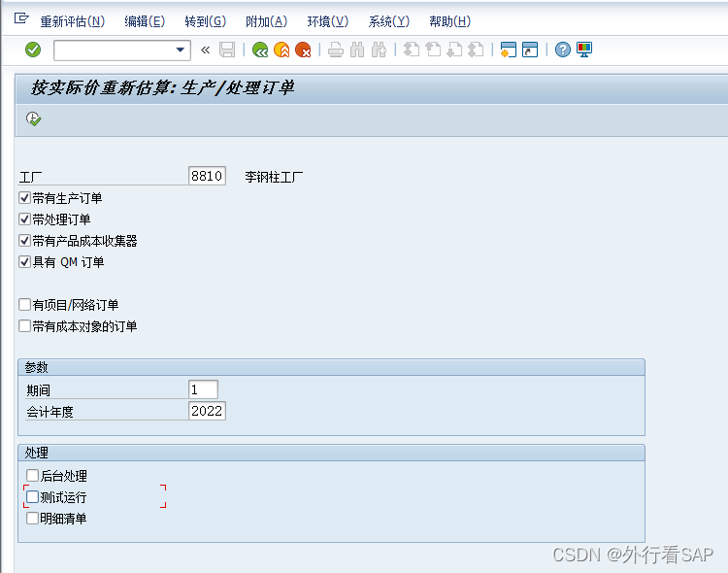Click the Customize Local Layout monitor icon
Screen dimensions: 728x573
[x=584, y=50]
